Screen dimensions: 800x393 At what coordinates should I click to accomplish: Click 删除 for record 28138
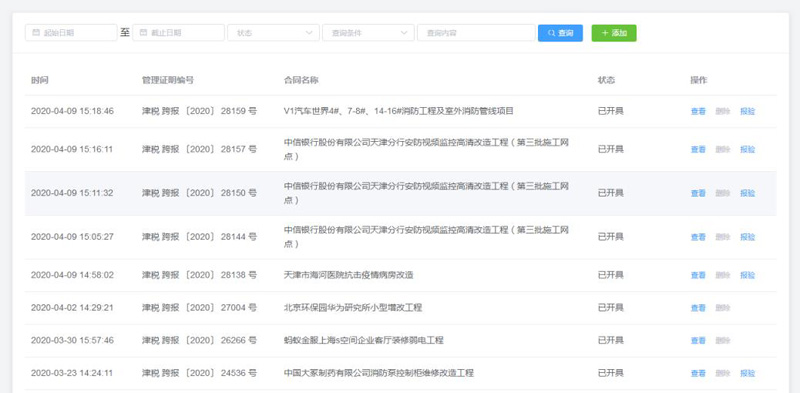pyautogui.click(x=722, y=275)
